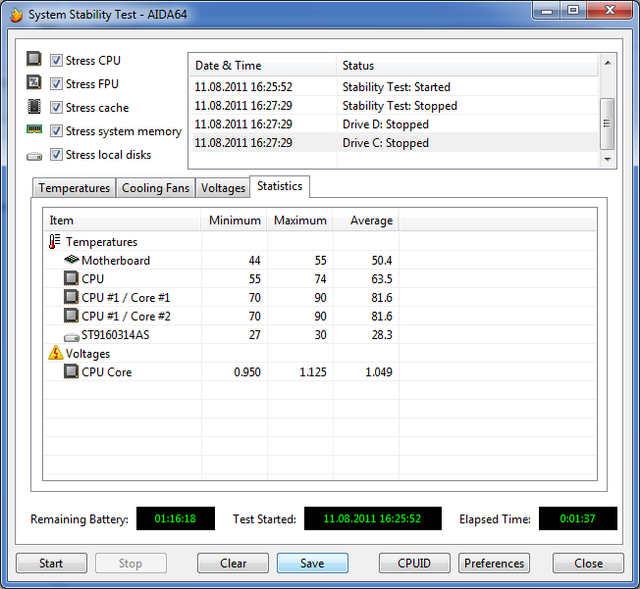This screenshot has height=589, width=640.
Task: Click the Maximum column header
Action: pos(300,220)
